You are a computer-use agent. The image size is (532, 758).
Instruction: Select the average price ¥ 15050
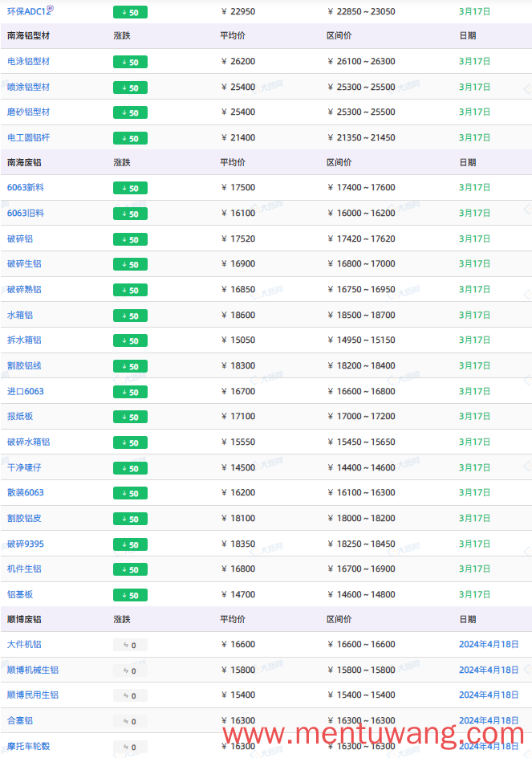pos(238,340)
